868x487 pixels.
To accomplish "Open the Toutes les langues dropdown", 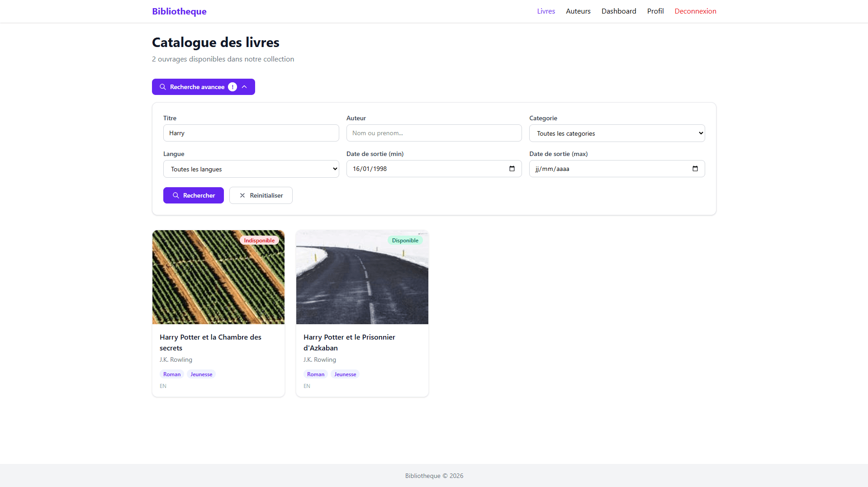I will pos(251,169).
